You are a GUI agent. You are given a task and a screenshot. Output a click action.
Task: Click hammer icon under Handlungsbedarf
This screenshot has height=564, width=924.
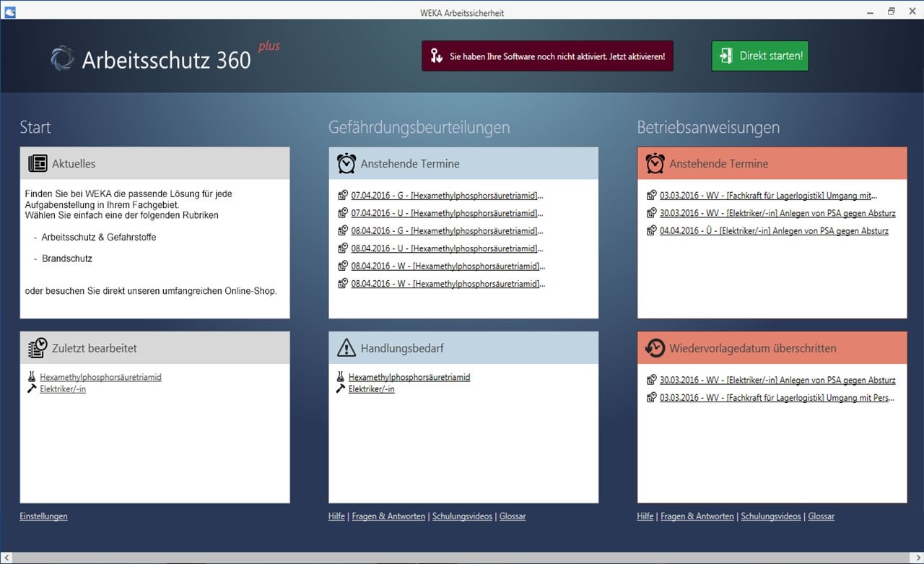(x=341, y=389)
